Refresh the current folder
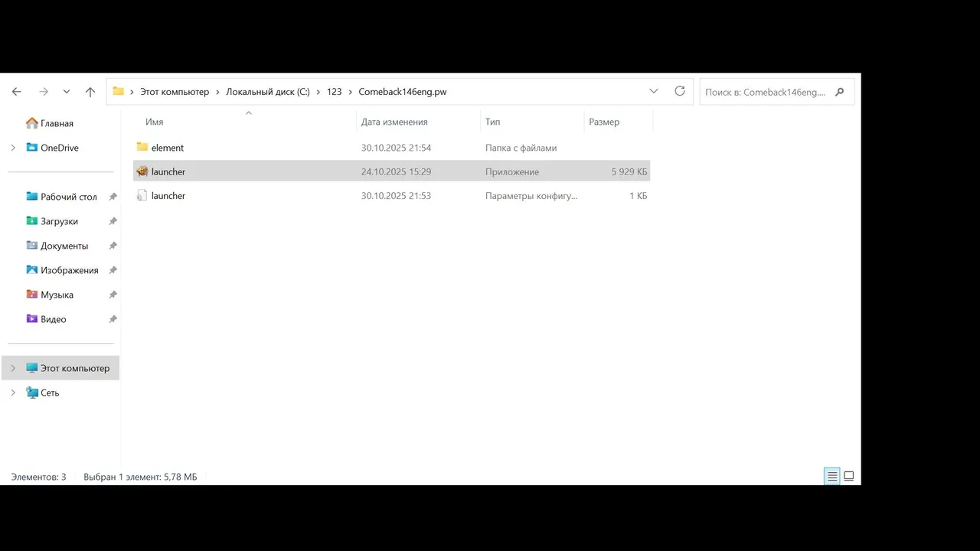Image resolution: width=980 pixels, height=551 pixels. pos(680,91)
